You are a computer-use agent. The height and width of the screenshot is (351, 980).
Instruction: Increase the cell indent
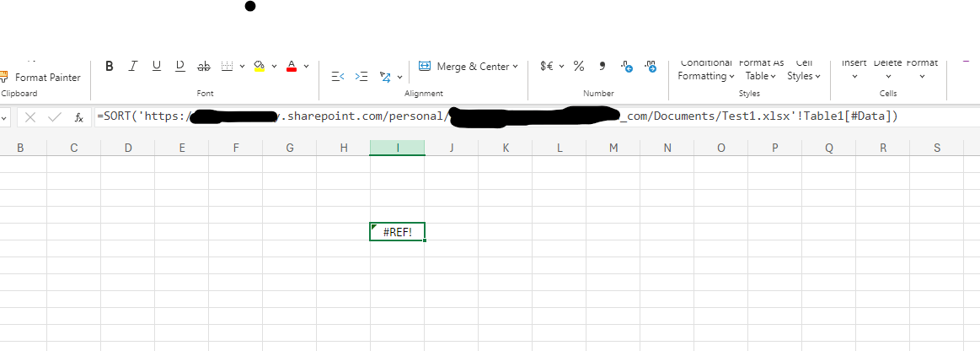(x=361, y=76)
